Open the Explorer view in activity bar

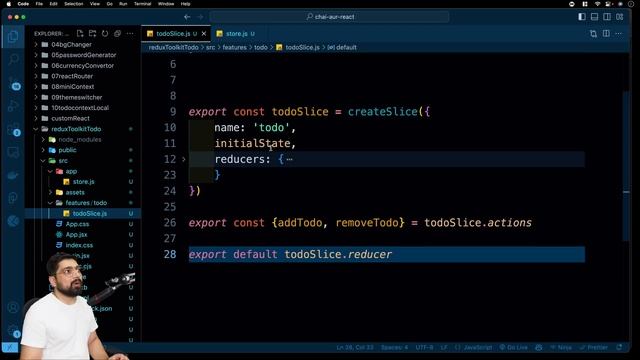13,37
